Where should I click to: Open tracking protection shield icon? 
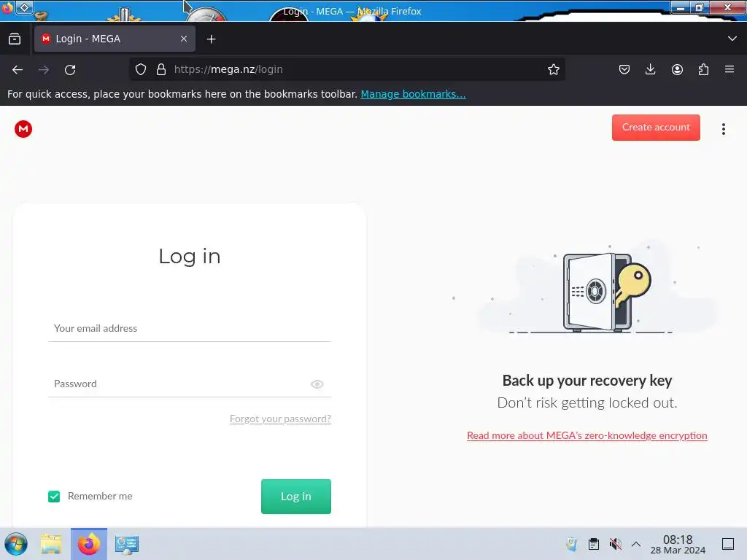141,69
